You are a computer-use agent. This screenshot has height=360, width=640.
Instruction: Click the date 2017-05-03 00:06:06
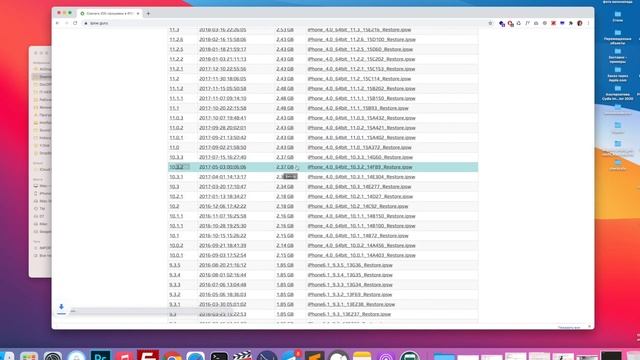[x=222, y=167]
